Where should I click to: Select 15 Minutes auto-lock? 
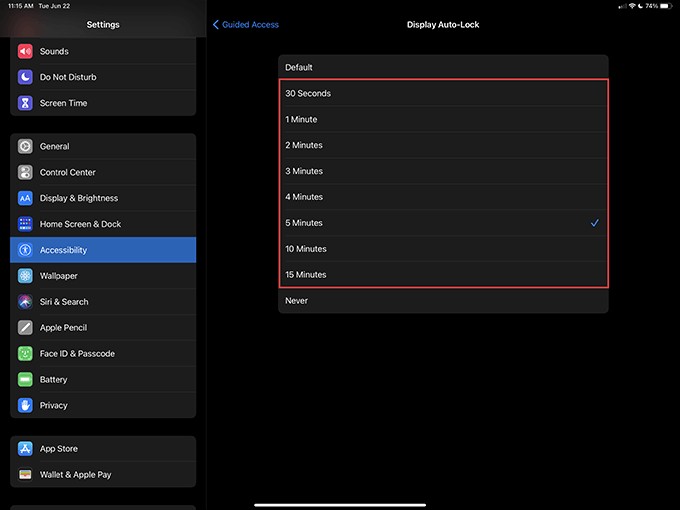[443, 275]
